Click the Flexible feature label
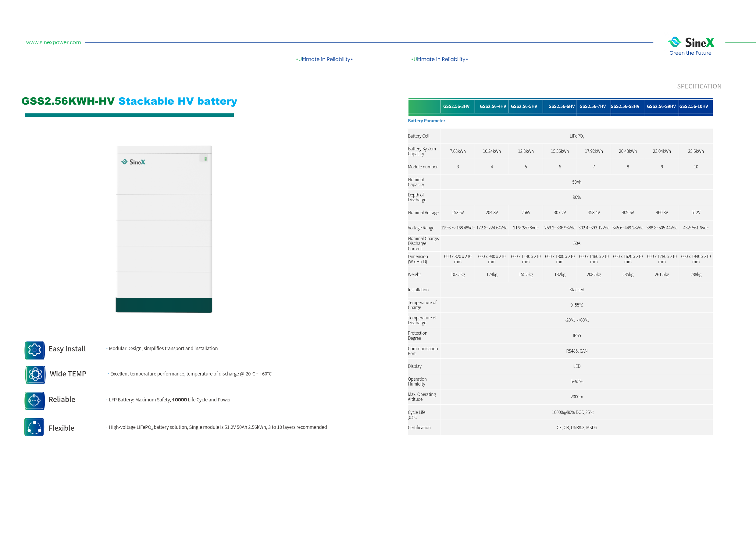The height and width of the screenshot is (535, 756). [61, 428]
